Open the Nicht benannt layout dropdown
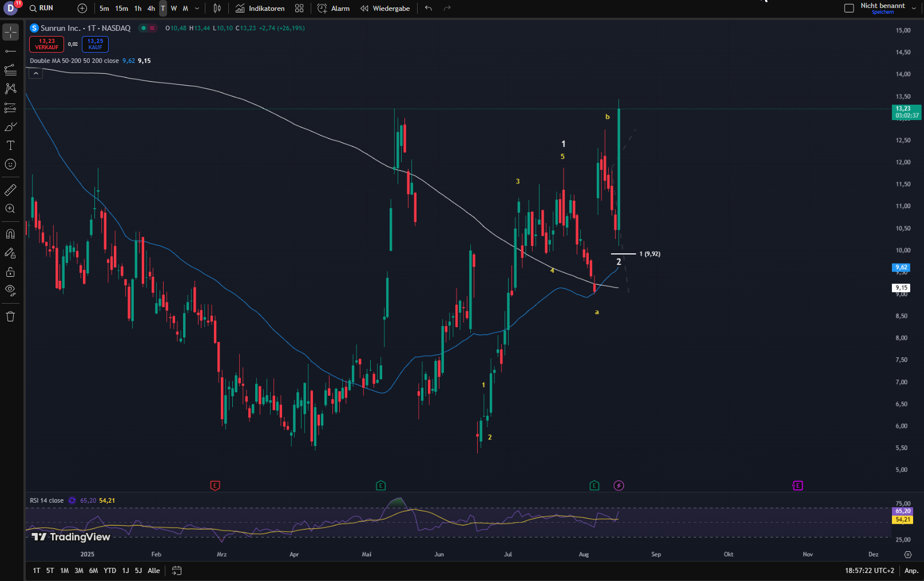 click(913, 8)
